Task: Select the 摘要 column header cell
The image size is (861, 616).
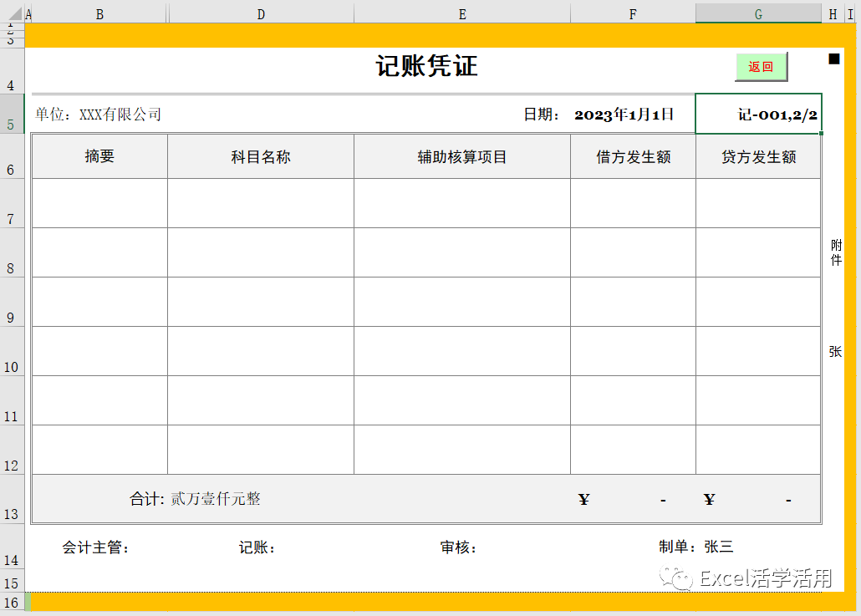Action: (99, 155)
